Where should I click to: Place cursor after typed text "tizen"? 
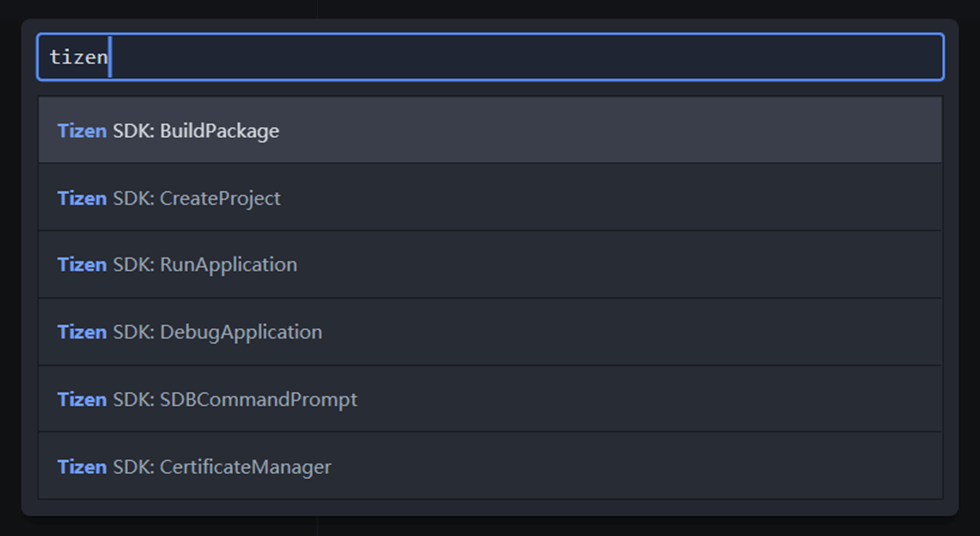pyautogui.click(x=109, y=57)
